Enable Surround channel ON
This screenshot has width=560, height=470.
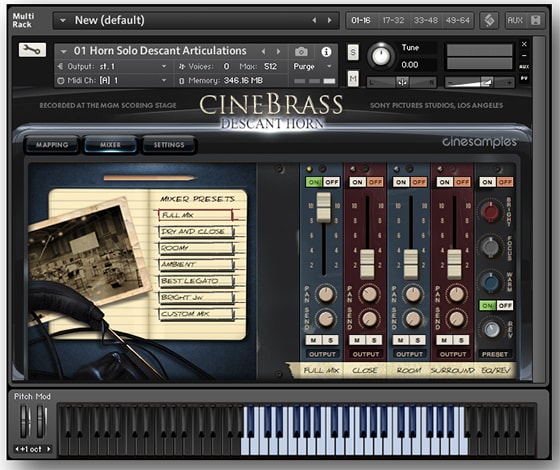click(x=445, y=182)
